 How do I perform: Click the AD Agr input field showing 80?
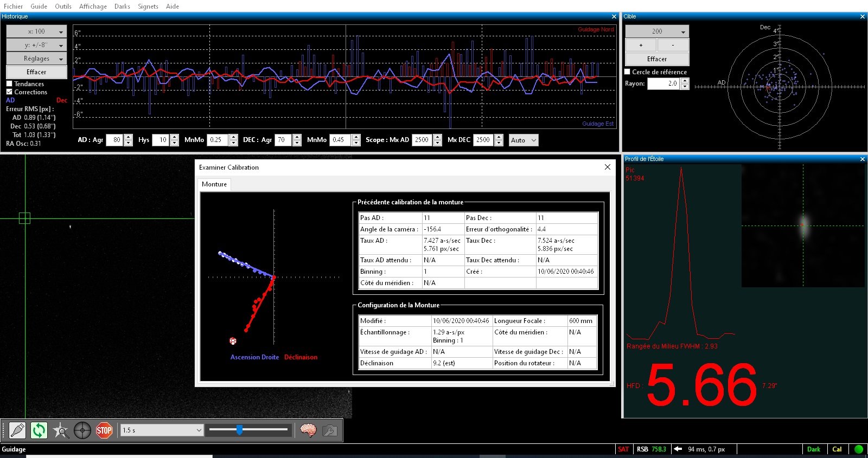click(115, 140)
